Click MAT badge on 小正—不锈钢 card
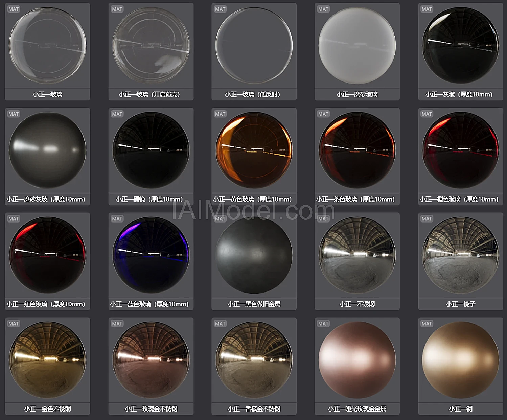This screenshot has height=420, width=507. tap(323, 219)
